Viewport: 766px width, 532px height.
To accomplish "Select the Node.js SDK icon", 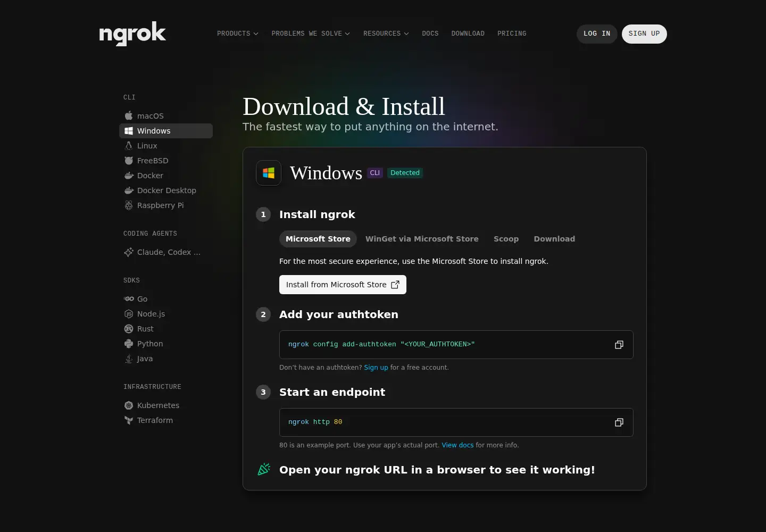I will [x=129, y=313].
